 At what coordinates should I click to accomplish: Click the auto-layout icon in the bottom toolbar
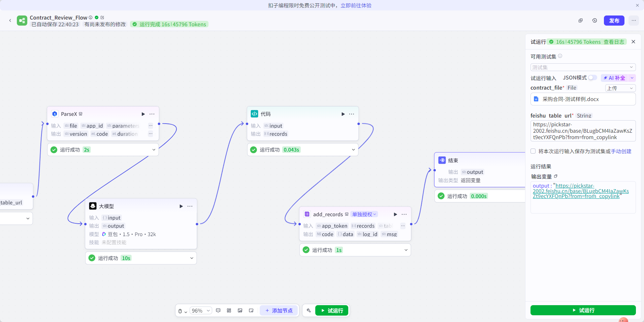click(229, 310)
